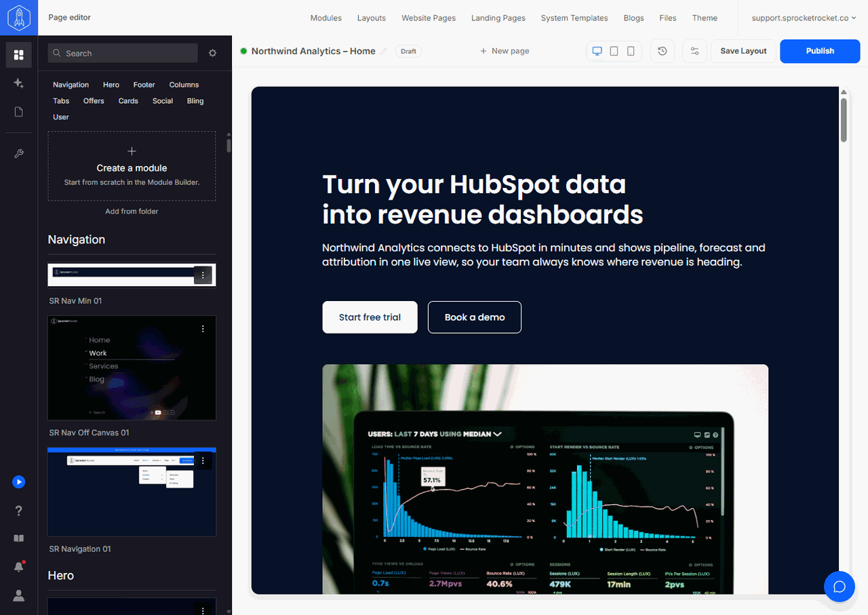
Task: Select the SR Nav Off Canvas 01 thumbnail
Action: 132,368
